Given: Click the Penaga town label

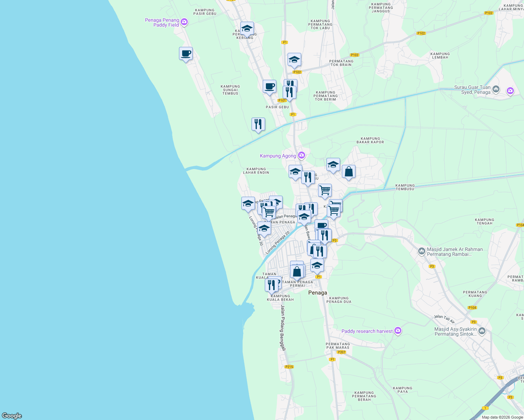Looking at the screenshot, I should click(317, 293).
